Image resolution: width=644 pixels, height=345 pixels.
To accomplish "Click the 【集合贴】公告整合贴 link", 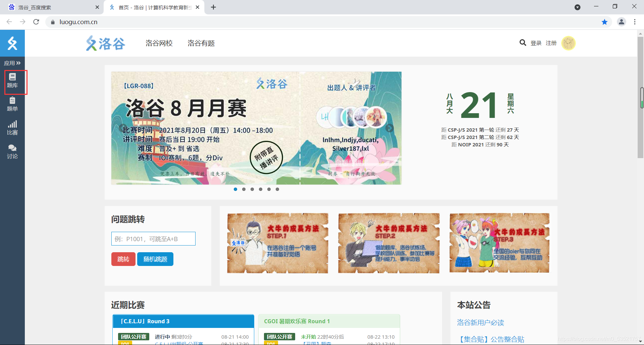I will (491, 339).
